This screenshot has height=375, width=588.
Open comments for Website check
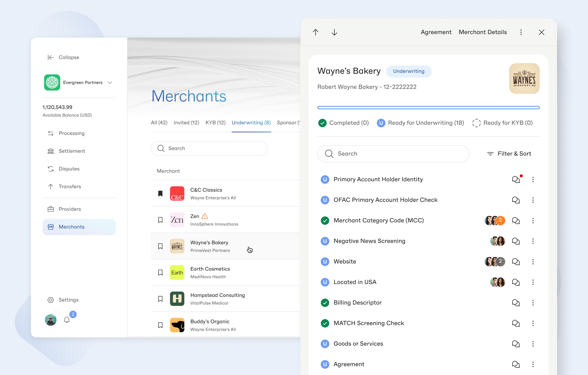tap(516, 261)
